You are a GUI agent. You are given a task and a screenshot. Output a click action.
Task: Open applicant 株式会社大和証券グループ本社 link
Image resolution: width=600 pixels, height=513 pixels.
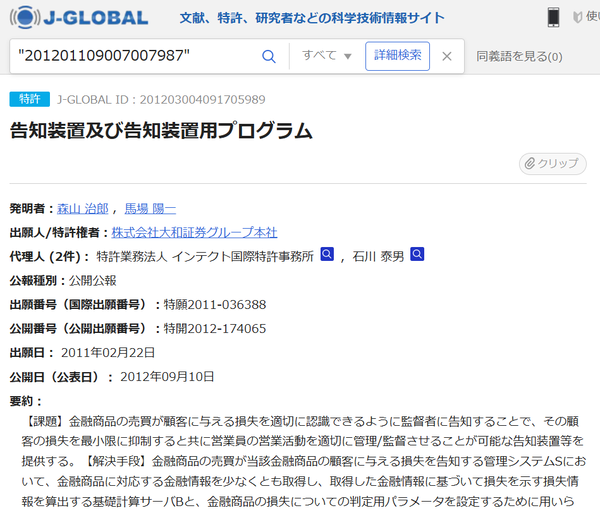point(194,233)
